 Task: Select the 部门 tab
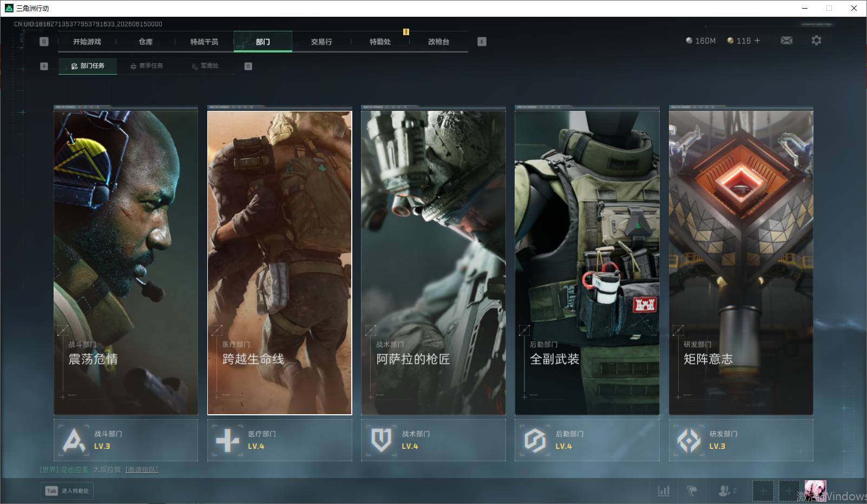(263, 42)
